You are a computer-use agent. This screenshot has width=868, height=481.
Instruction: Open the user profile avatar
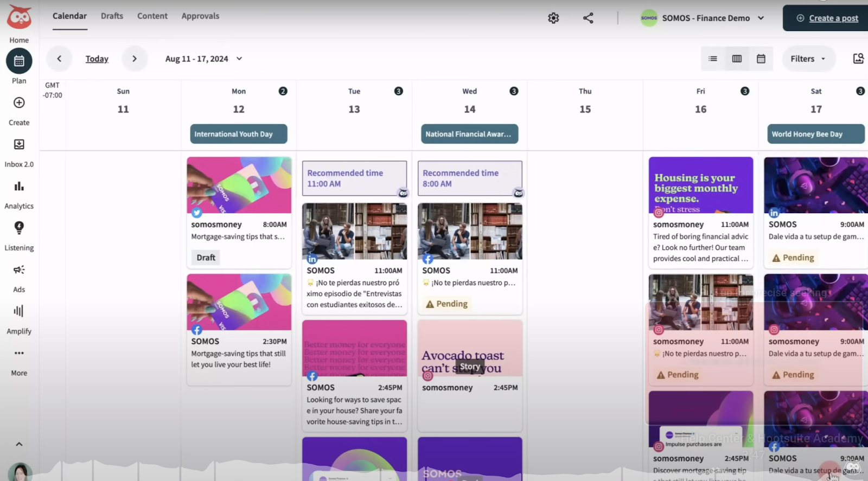click(x=20, y=472)
